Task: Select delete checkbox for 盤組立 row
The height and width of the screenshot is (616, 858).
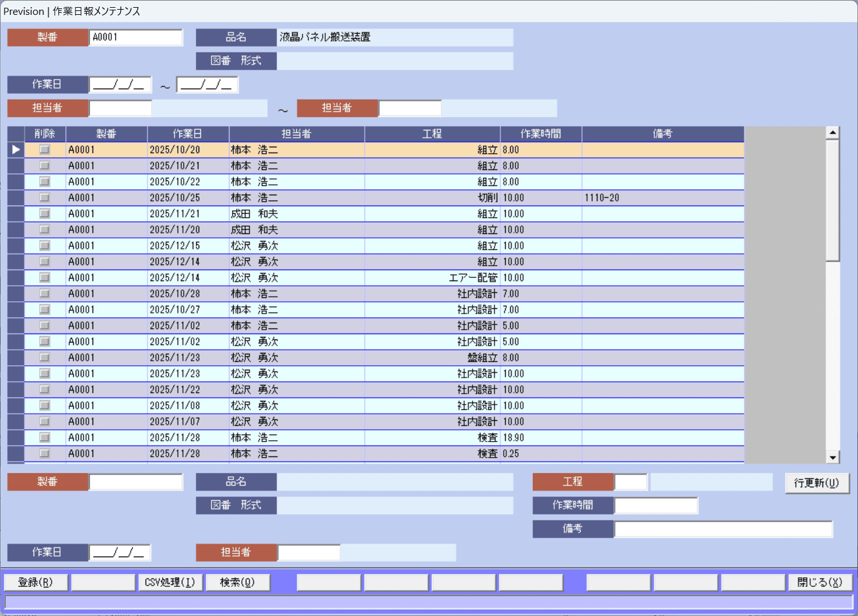Action: (45, 357)
